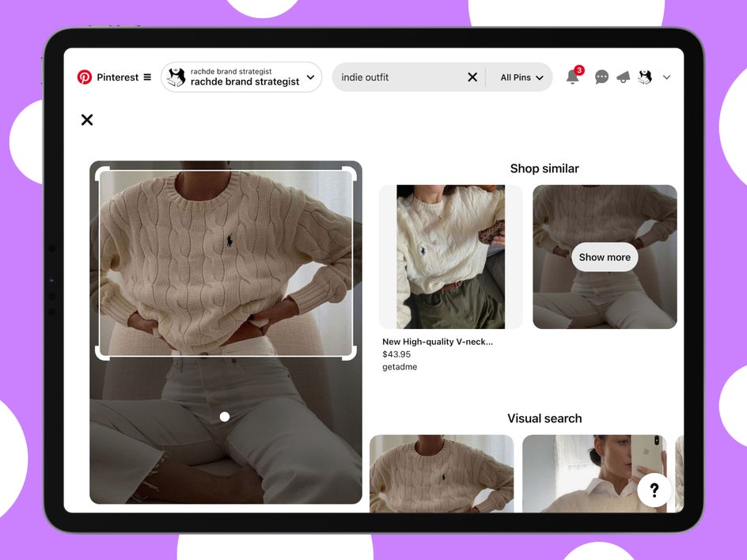
Task: Tap the white dot on the pants
Action: 225,417
